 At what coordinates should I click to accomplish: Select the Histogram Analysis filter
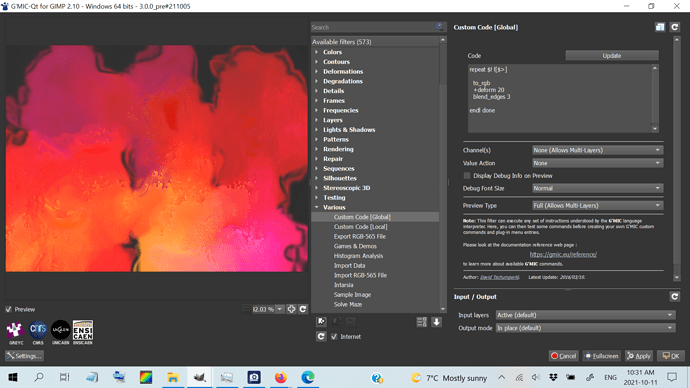click(x=358, y=256)
